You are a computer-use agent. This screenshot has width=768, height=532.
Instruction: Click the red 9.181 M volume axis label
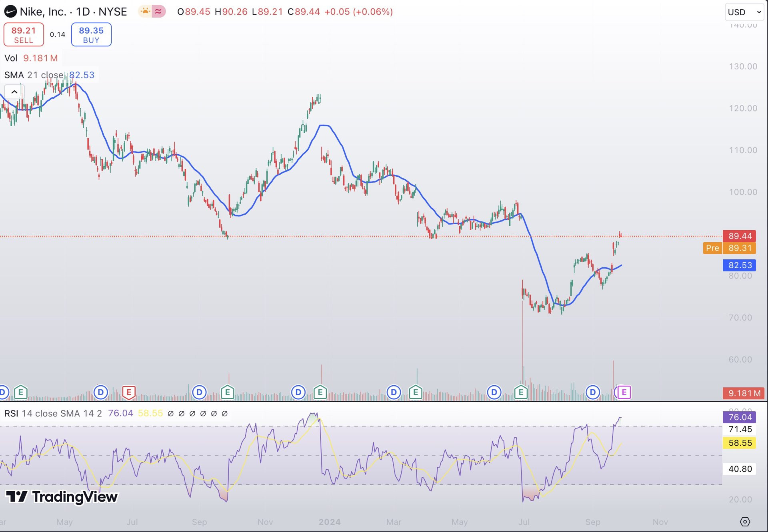click(x=744, y=393)
